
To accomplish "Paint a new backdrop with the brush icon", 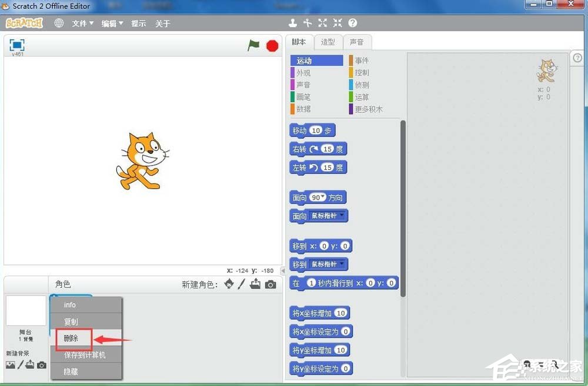I will click(x=20, y=365).
